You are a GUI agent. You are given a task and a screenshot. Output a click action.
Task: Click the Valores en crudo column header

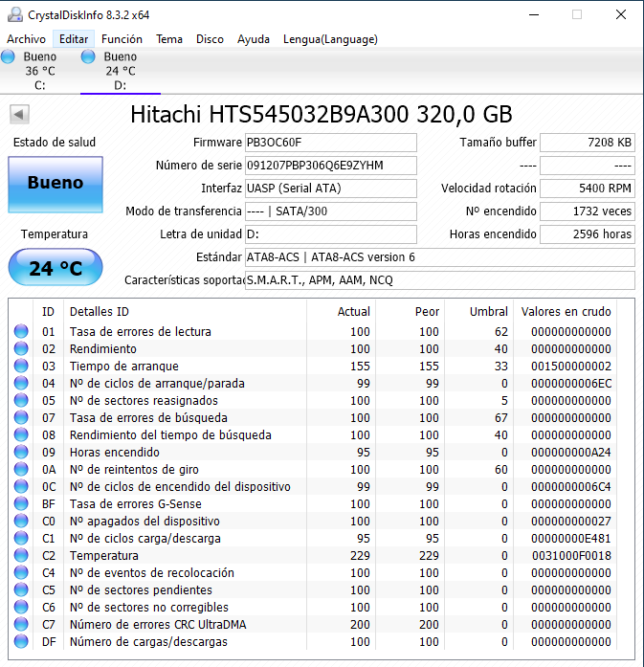click(566, 312)
